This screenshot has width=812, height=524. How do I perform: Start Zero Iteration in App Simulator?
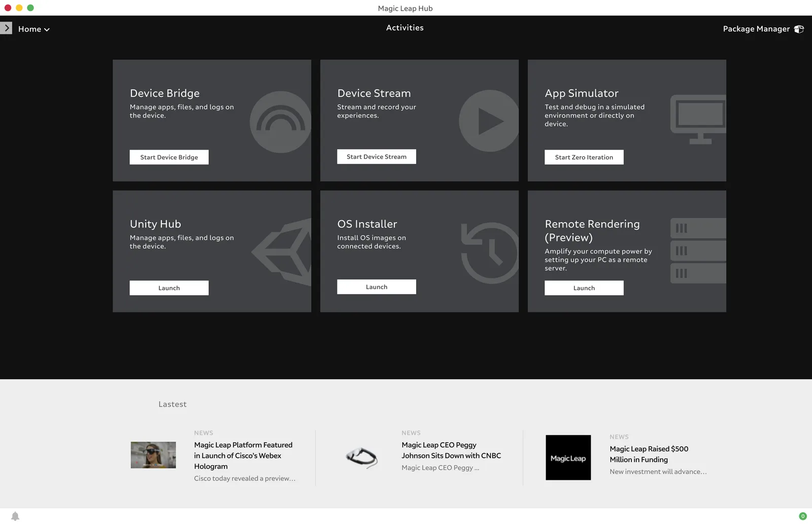tap(584, 157)
